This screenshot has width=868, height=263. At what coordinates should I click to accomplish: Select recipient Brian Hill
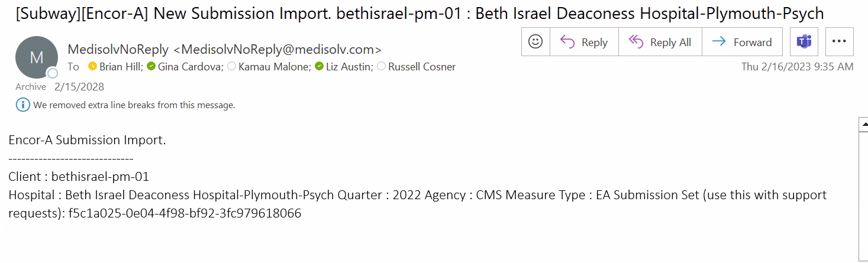pyautogui.click(x=120, y=67)
